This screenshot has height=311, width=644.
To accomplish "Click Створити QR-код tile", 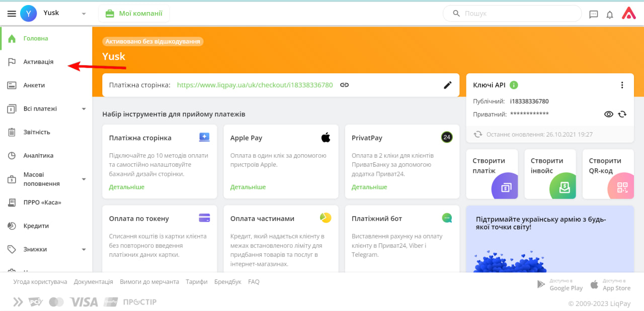I will click(608, 174).
